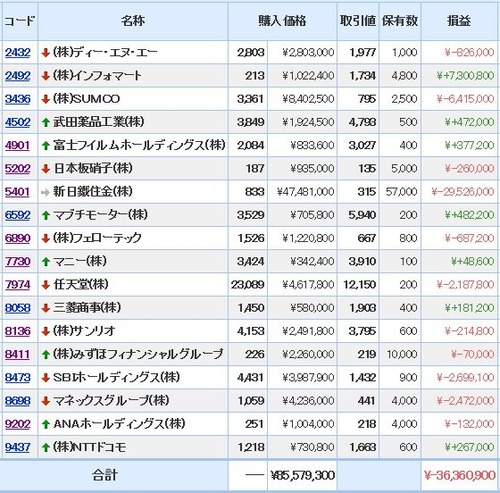The height and width of the screenshot is (493, 500).
Task: Click purchase price 23,089
Action: tap(248, 285)
